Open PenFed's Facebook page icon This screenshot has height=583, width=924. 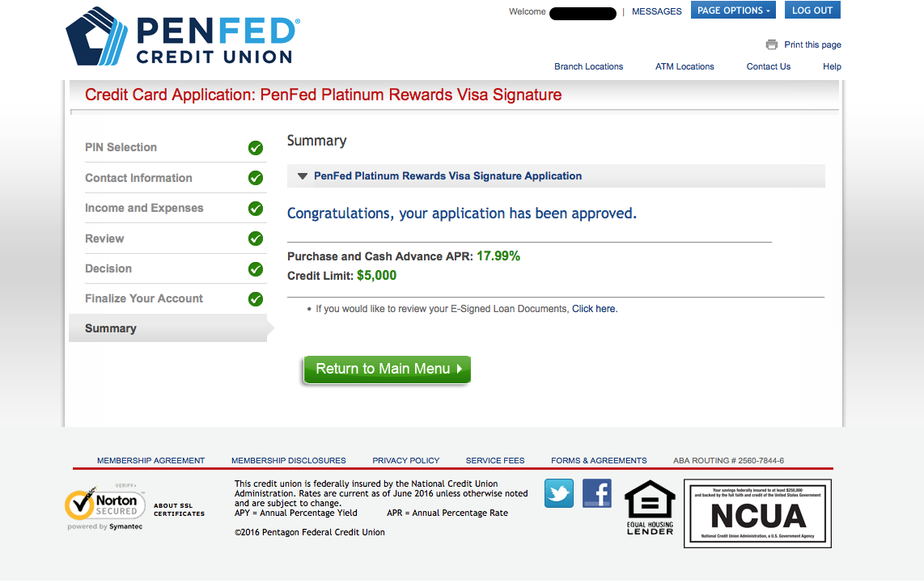pyautogui.click(x=597, y=493)
